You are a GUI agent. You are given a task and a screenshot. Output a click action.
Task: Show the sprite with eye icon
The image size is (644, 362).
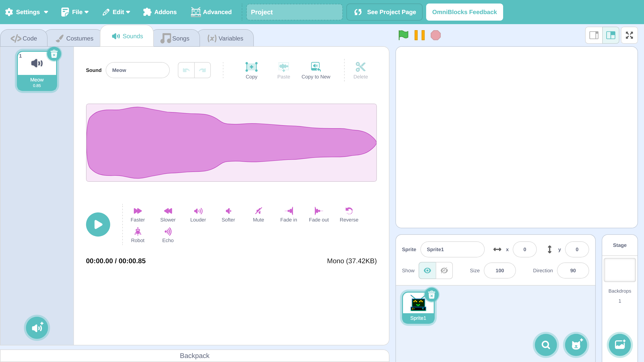click(x=427, y=270)
